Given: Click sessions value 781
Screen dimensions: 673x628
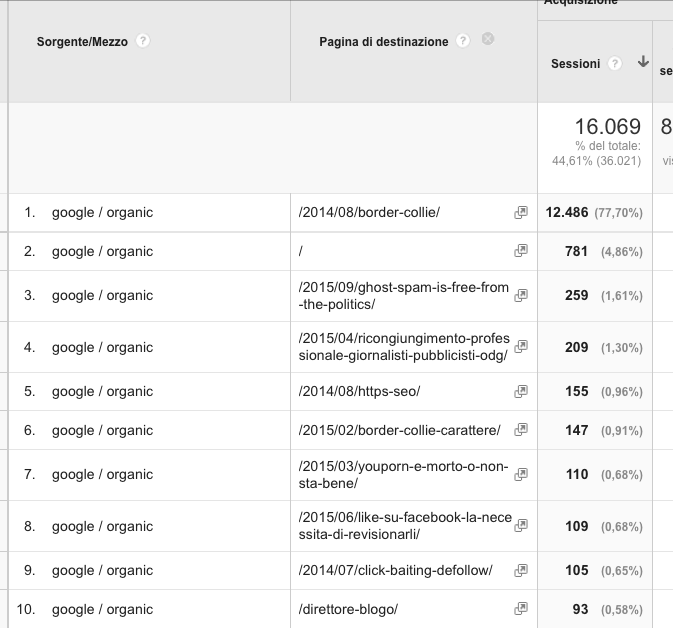Looking at the screenshot, I should tap(576, 251).
